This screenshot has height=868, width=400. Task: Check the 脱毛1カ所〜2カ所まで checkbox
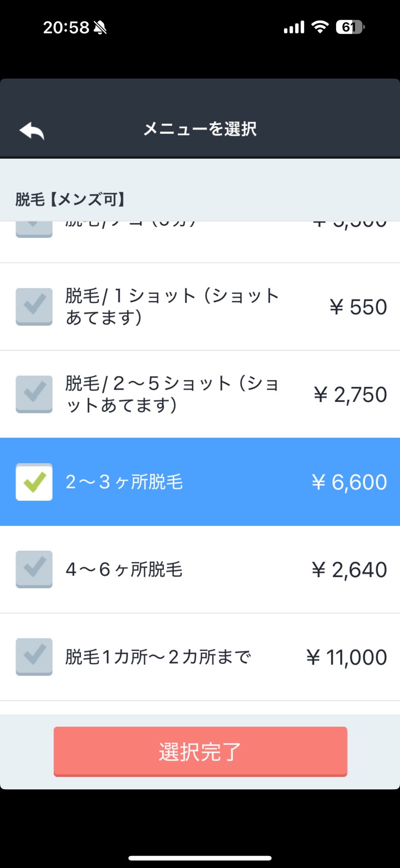tap(34, 657)
